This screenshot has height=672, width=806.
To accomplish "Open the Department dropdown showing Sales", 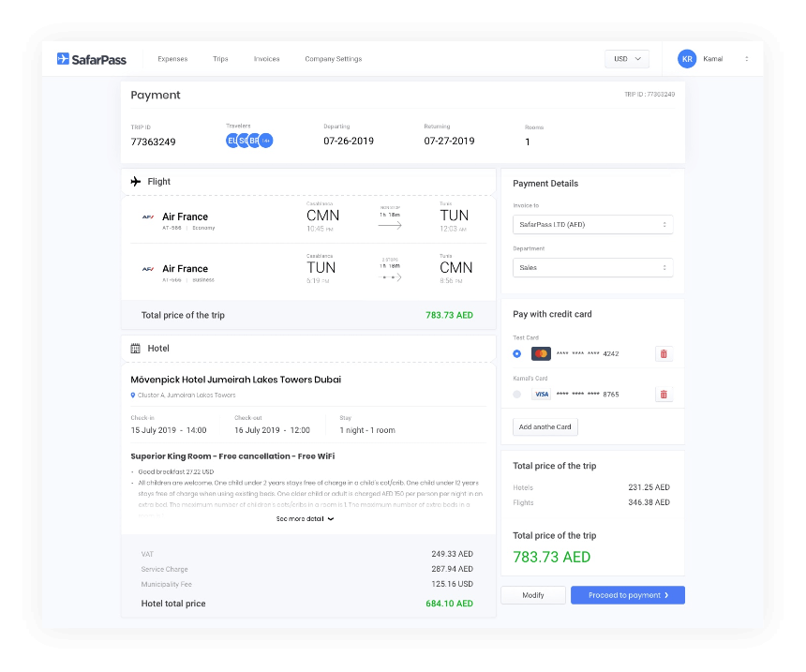I will pyautogui.click(x=592, y=268).
